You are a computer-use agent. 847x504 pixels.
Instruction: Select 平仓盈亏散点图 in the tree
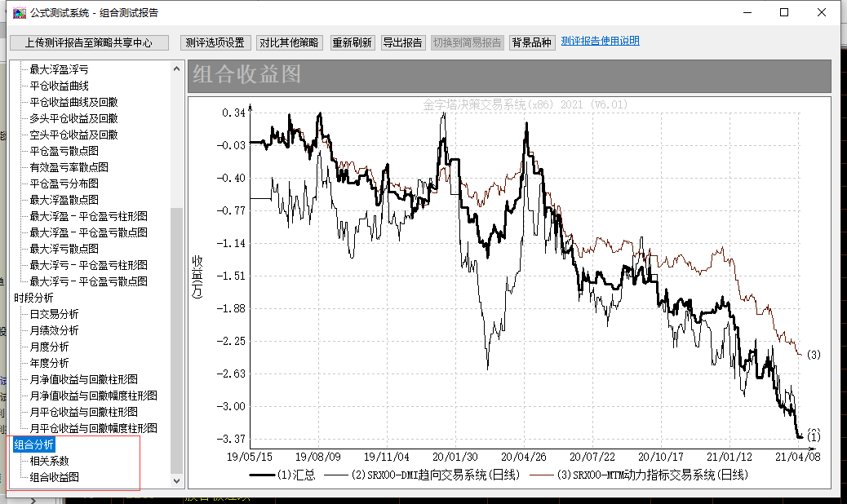coord(64,151)
